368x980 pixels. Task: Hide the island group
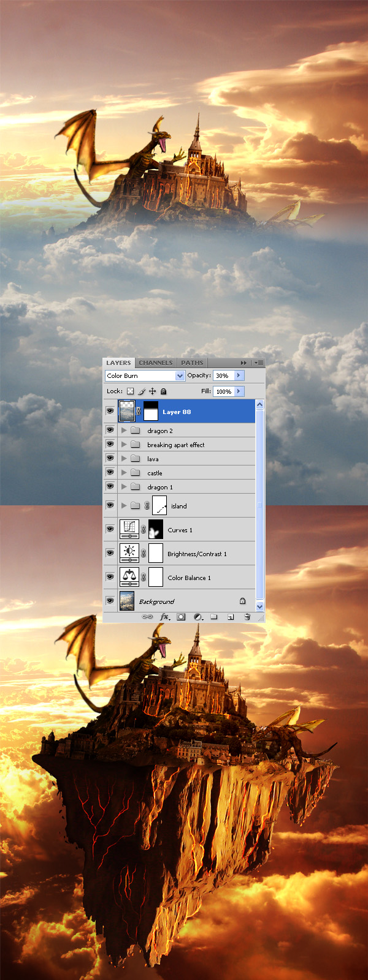[110, 505]
